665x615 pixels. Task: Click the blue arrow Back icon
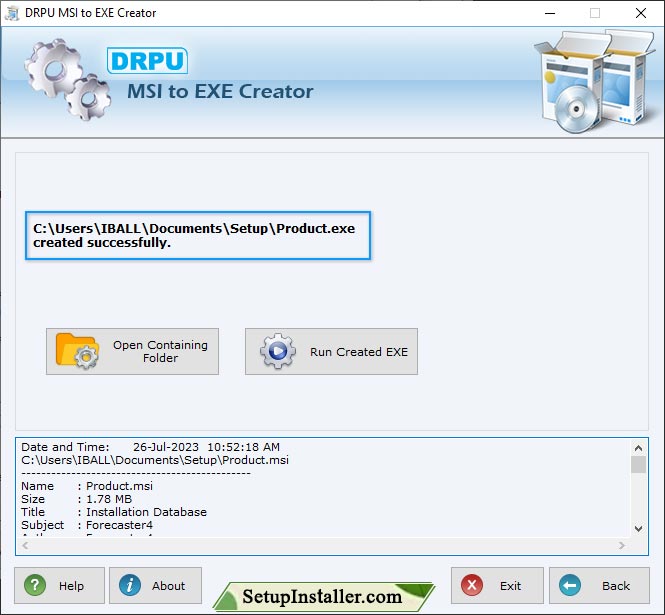point(570,585)
